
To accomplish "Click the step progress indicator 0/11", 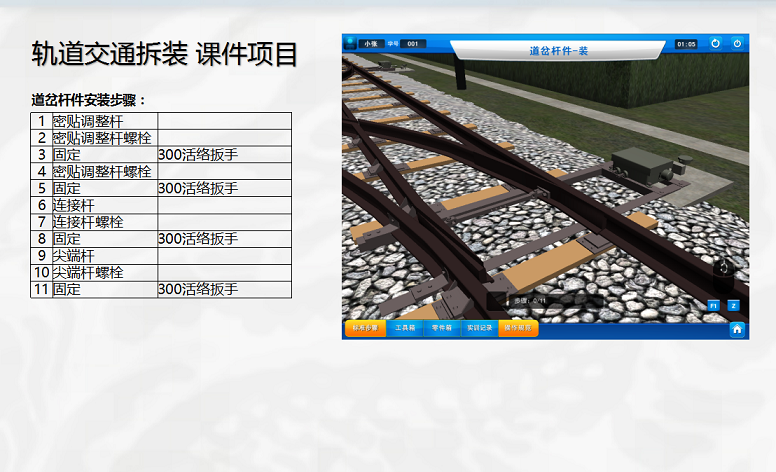I will pos(530,300).
